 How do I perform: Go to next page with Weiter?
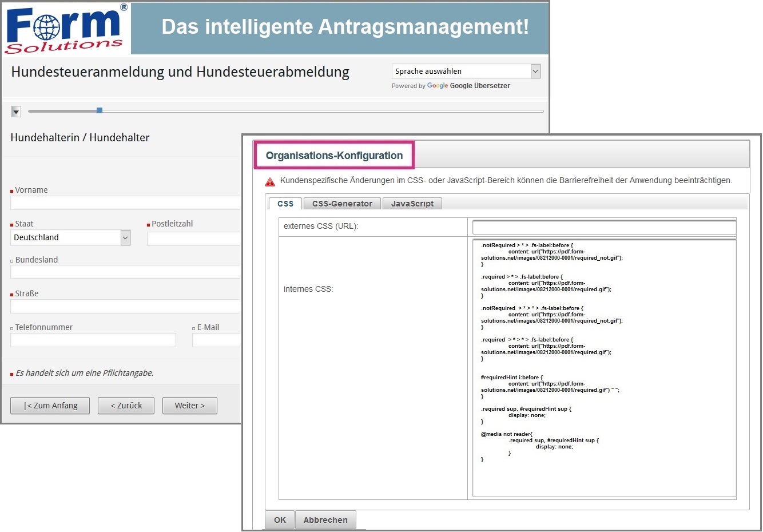pyautogui.click(x=189, y=406)
